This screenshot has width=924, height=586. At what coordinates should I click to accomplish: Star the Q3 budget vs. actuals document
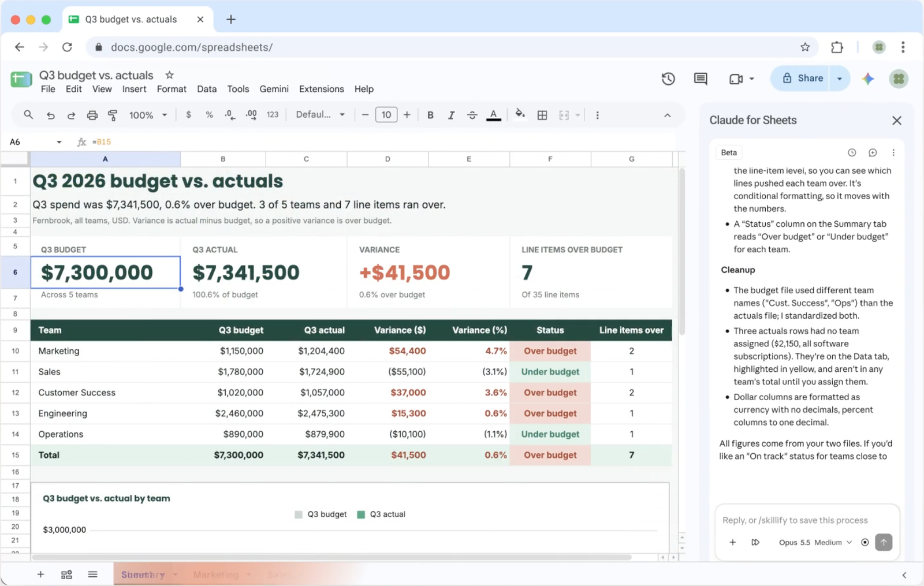point(169,75)
